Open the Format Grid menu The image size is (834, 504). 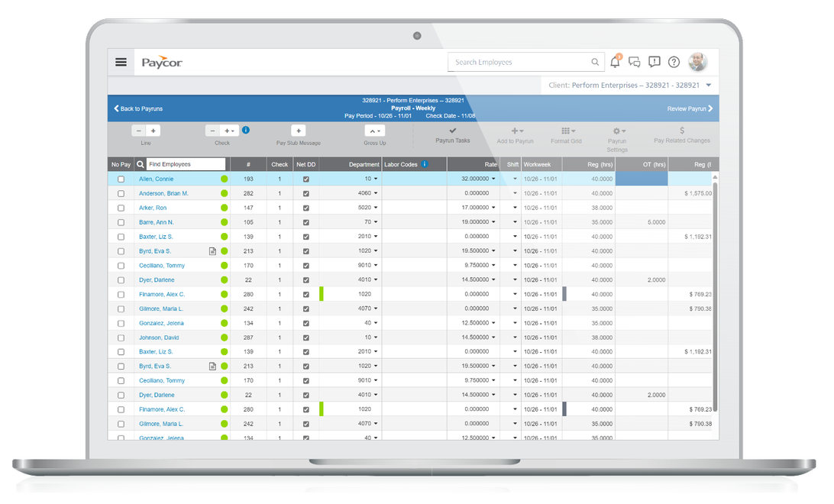click(x=566, y=131)
